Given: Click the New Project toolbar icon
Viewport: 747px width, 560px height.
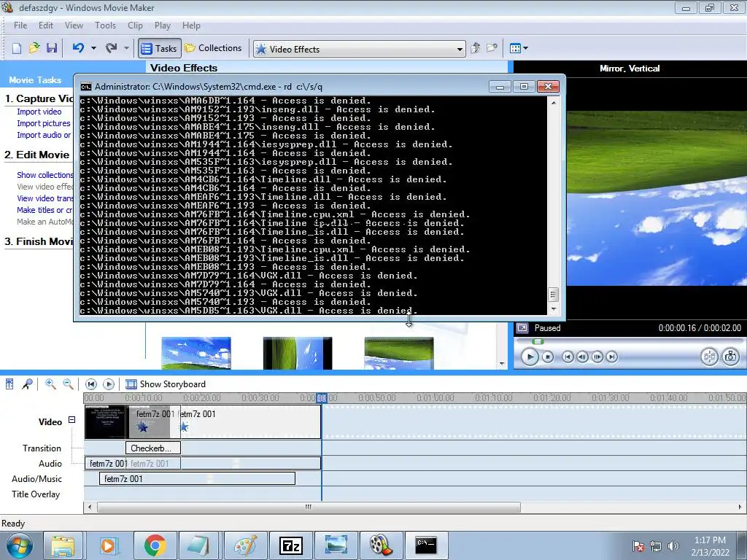Looking at the screenshot, I should pos(17,48).
